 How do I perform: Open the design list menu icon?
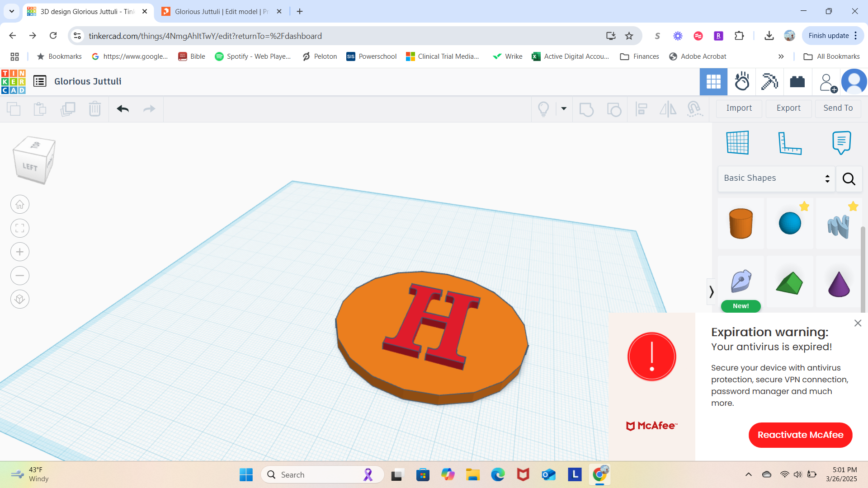pyautogui.click(x=40, y=81)
